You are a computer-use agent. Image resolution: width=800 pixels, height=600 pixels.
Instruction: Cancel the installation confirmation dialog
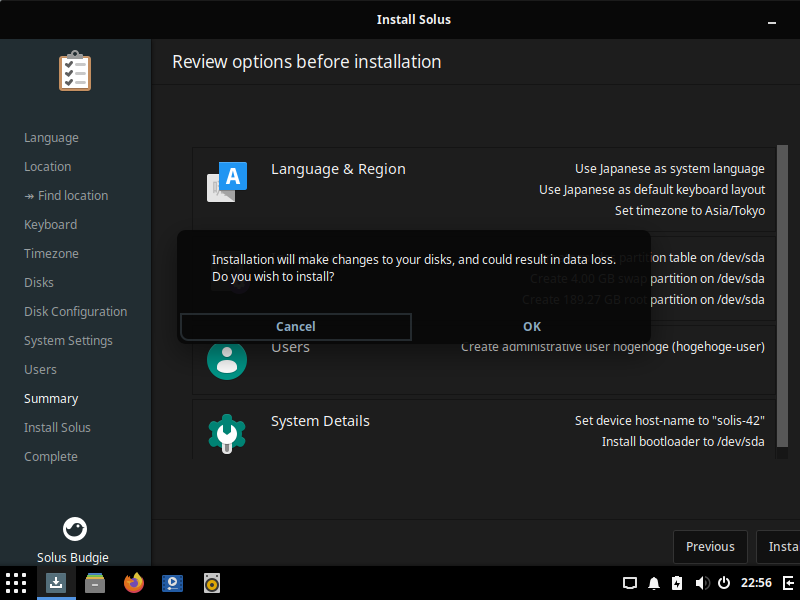(296, 327)
